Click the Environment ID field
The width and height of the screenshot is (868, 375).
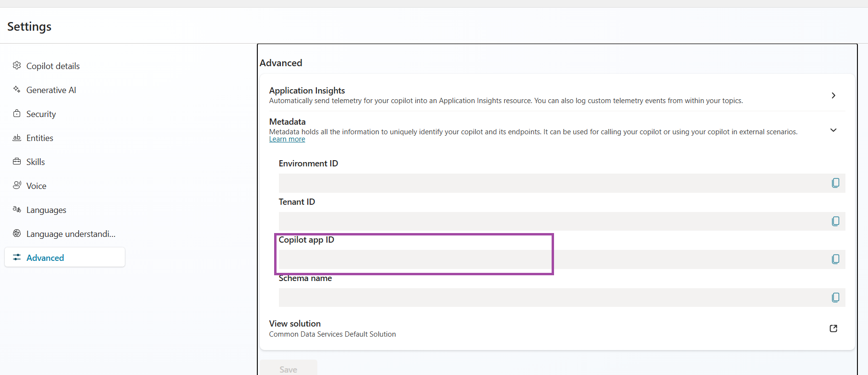coord(552,183)
